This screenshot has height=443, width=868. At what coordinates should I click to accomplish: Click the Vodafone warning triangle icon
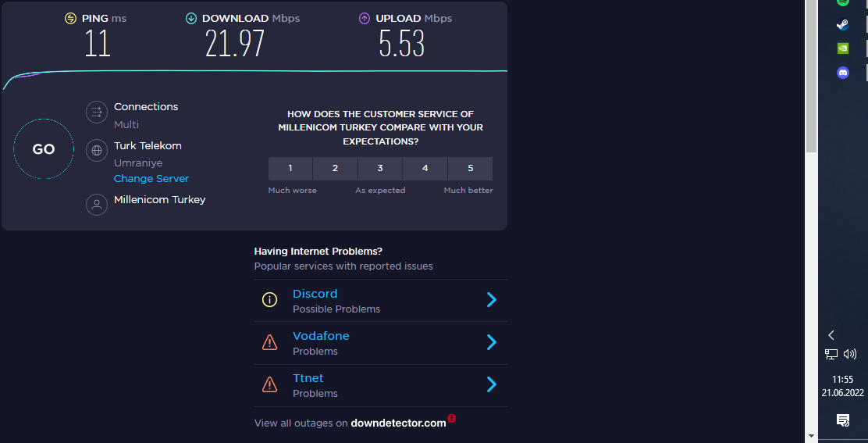coord(269,342)
